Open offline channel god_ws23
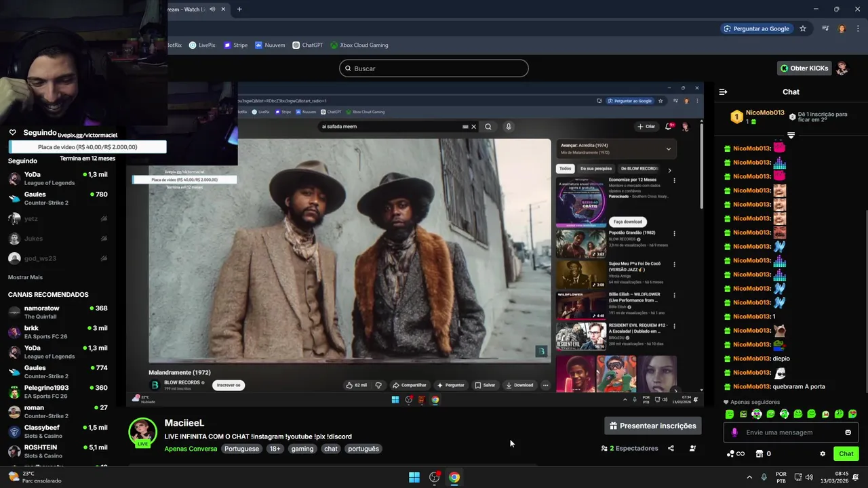The height and width of the screenshot is (488, 868). tap(58, 258)
